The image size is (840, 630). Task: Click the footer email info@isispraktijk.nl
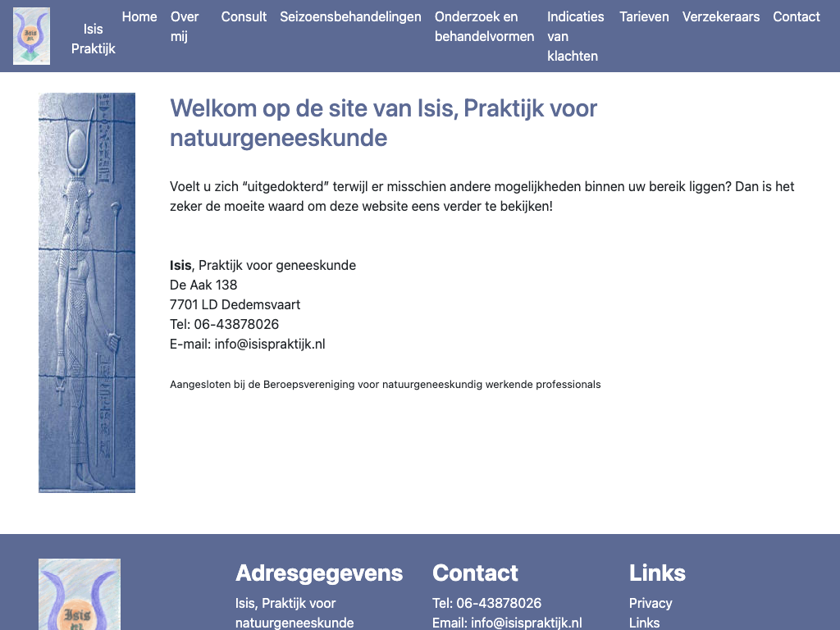526,623
